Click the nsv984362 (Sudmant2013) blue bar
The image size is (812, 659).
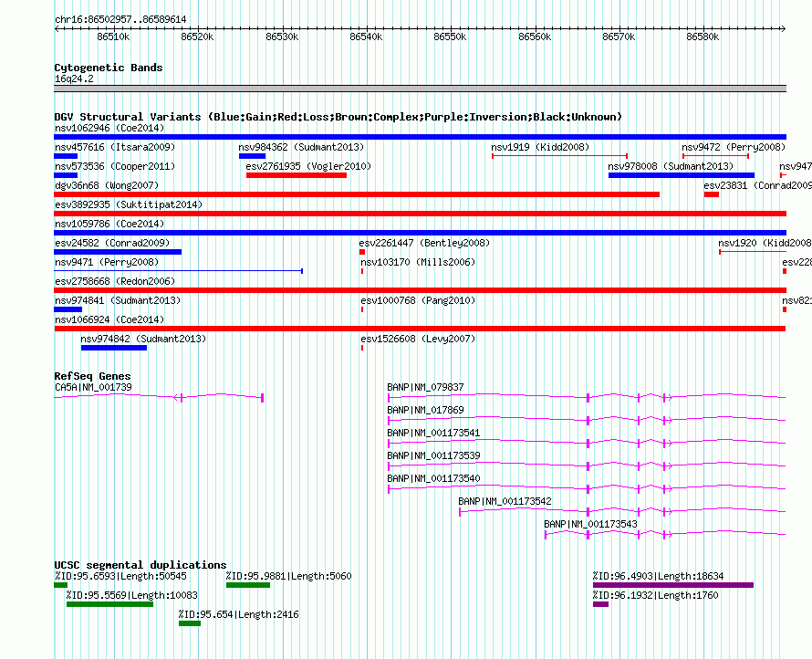click(252, 156)
